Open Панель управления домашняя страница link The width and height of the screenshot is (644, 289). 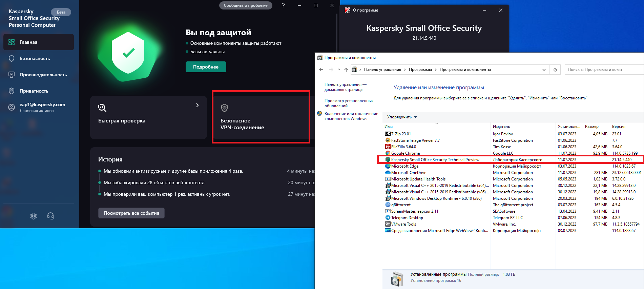[x=346, y=87]
